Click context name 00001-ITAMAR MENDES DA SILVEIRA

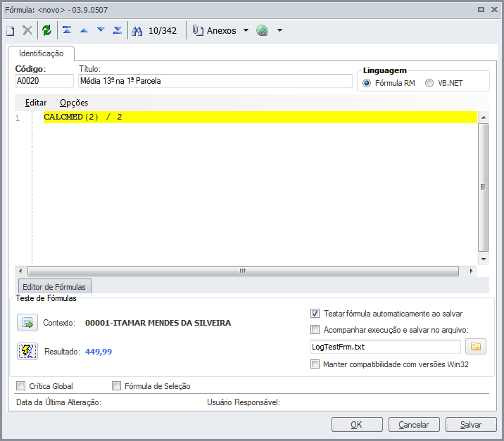158,323
